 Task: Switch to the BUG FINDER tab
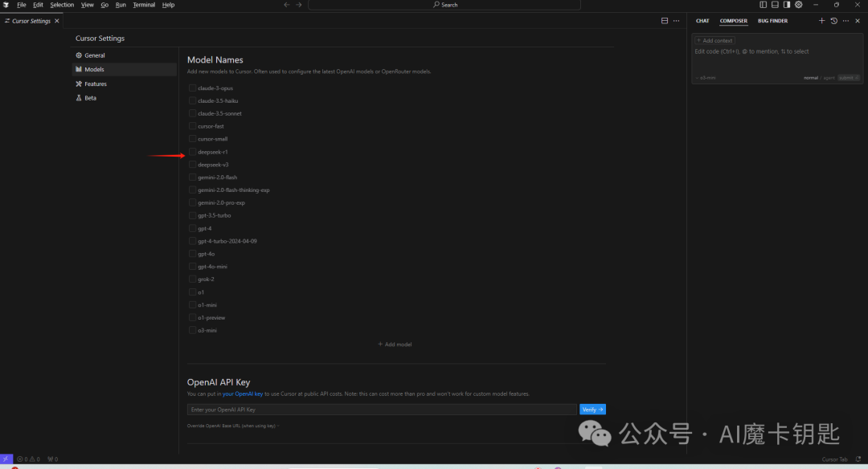(x=773, y=21)
